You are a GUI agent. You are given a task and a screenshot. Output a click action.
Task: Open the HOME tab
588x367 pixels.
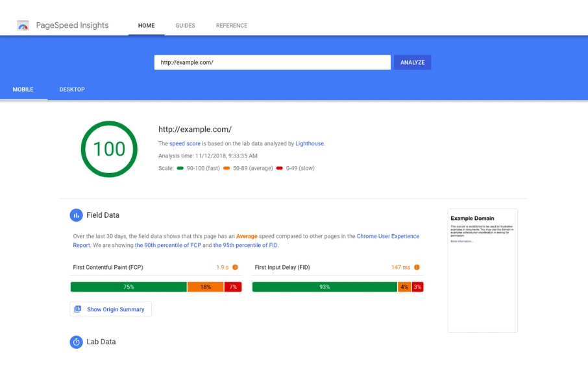146,25
